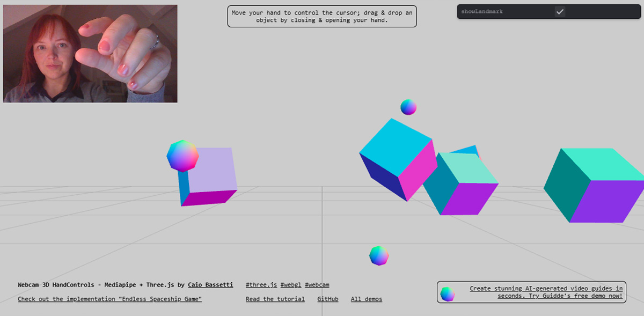Viewport: 644px width, 316px height.
Task: Open the #webcam tag link
Action: 317,285
